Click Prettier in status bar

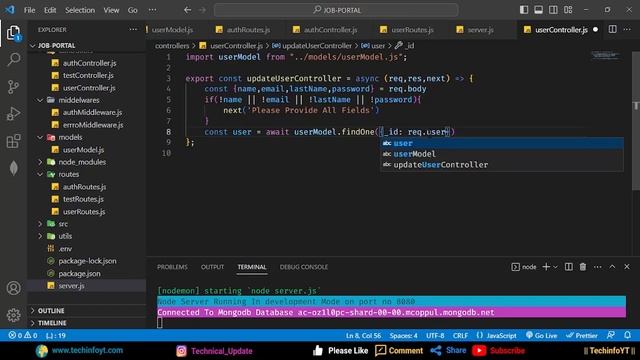point(582,336)
